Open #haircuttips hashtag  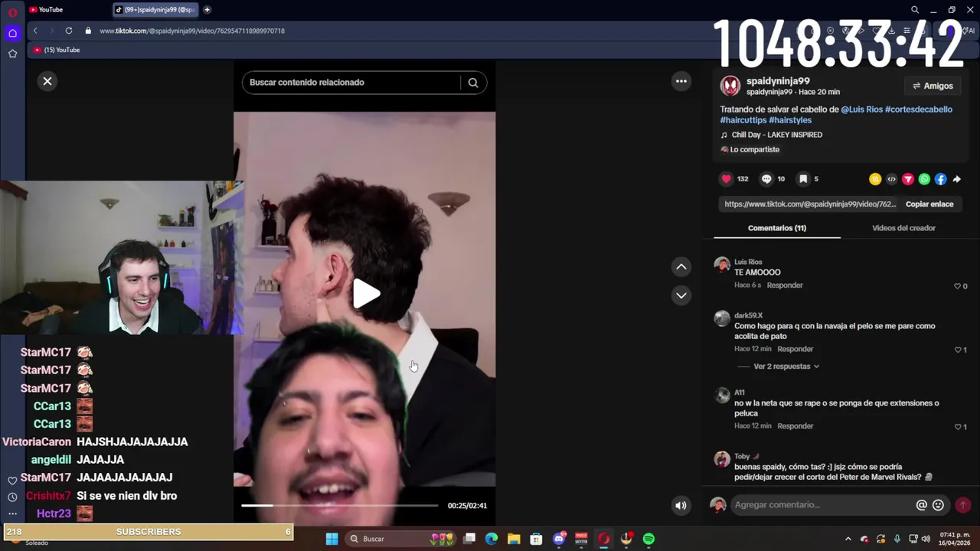[x=743, y=120]
